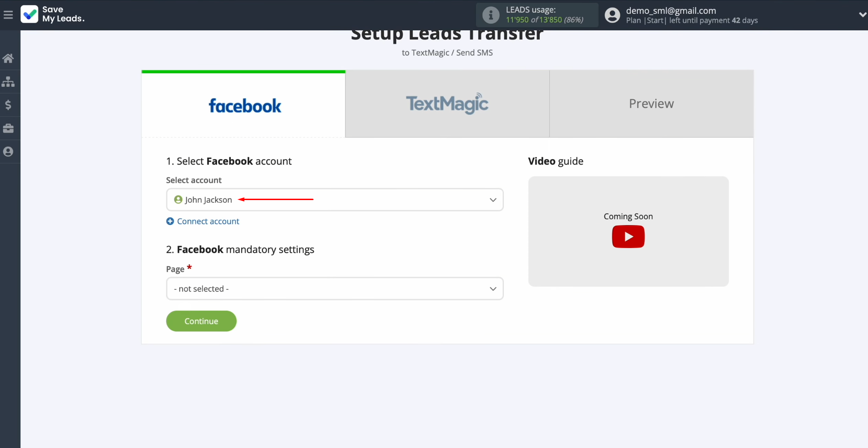Switch to the TextMagic tab
Viewport: 868px width, 448px height.
click(447, 104)
